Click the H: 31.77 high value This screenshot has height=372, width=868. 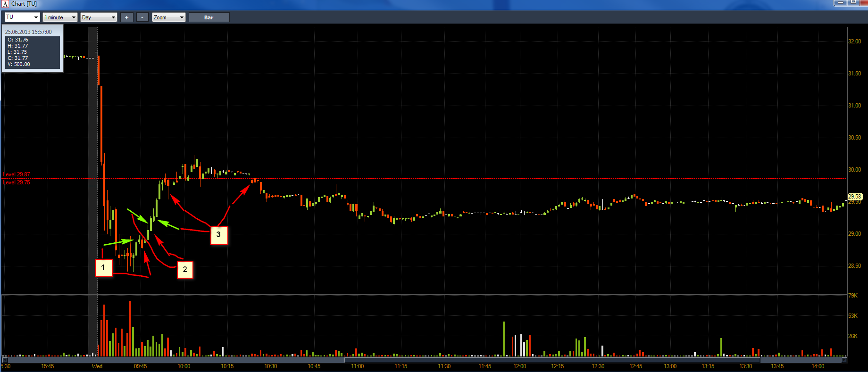click(18, 46)
